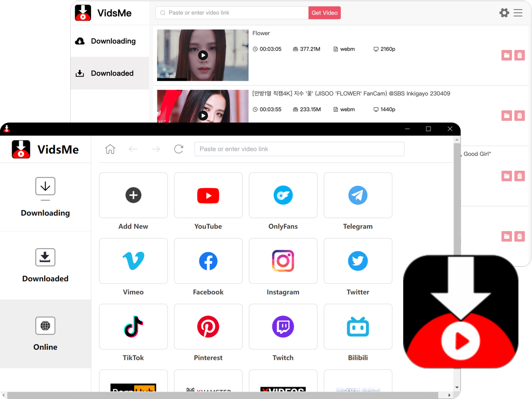This screenshot has height=399, width=532.
Task: Open folder for the JISOO FanCam video
Action: pos(507,116)
